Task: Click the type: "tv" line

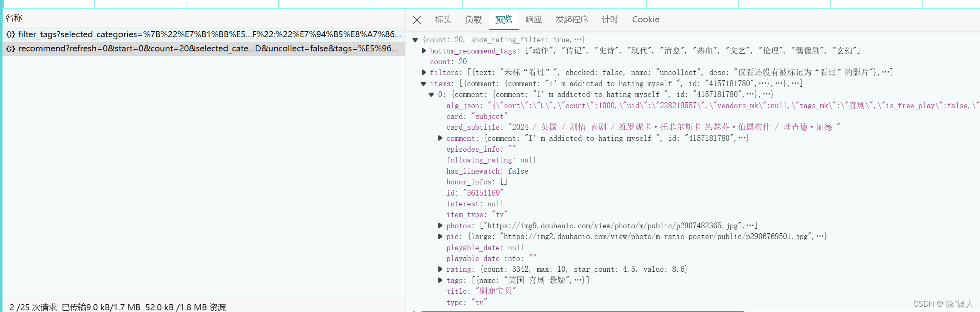Action: tap(467, 302)
